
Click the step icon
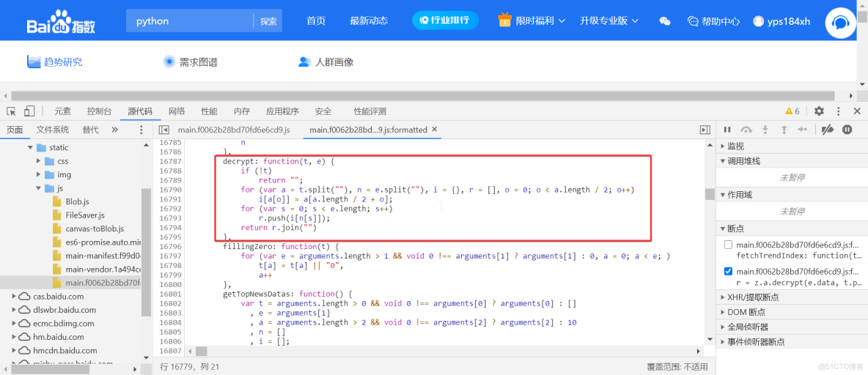pyautogui.click(x=802, y=130)
